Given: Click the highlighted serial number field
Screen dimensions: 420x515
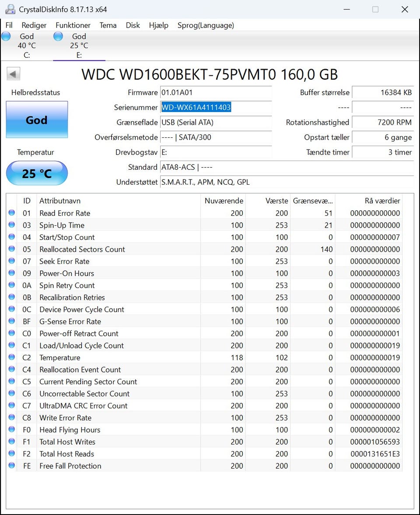Looking at the screenshot, I should (216, 107).
